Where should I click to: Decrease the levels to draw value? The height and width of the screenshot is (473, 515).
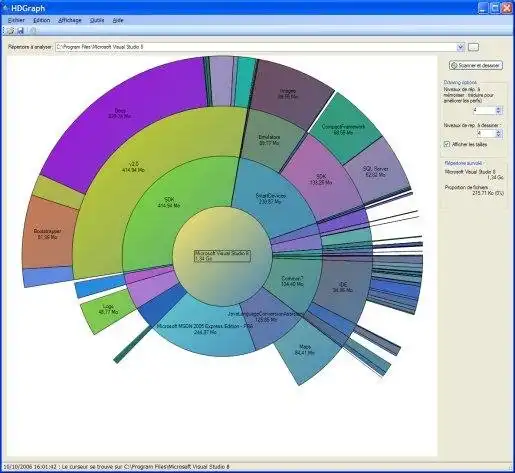[498, 136]
